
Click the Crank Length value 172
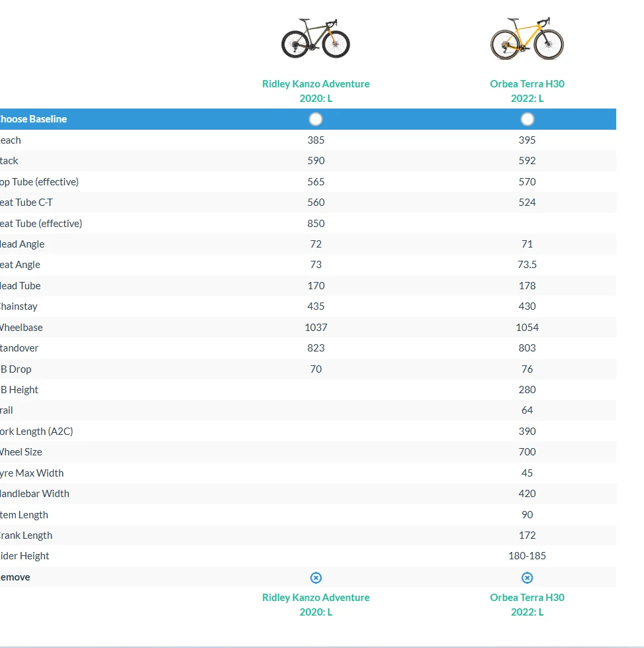point(527,535)
